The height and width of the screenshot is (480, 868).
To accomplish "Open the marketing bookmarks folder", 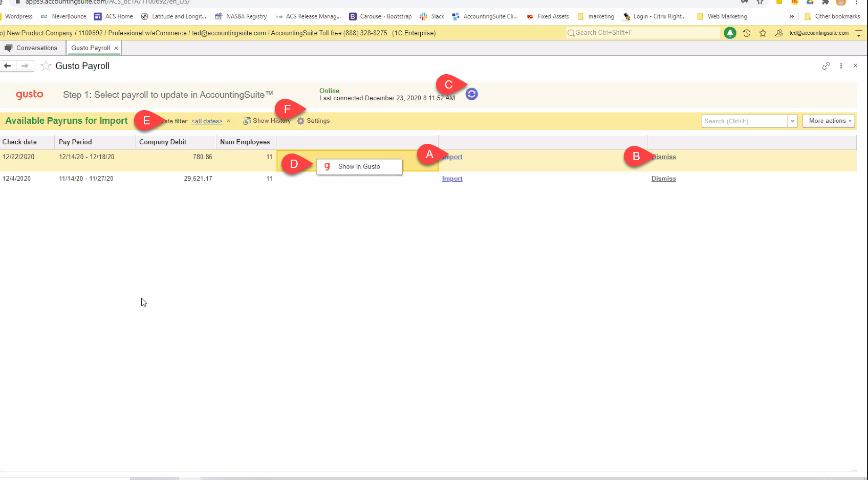I will click(596, 16).
